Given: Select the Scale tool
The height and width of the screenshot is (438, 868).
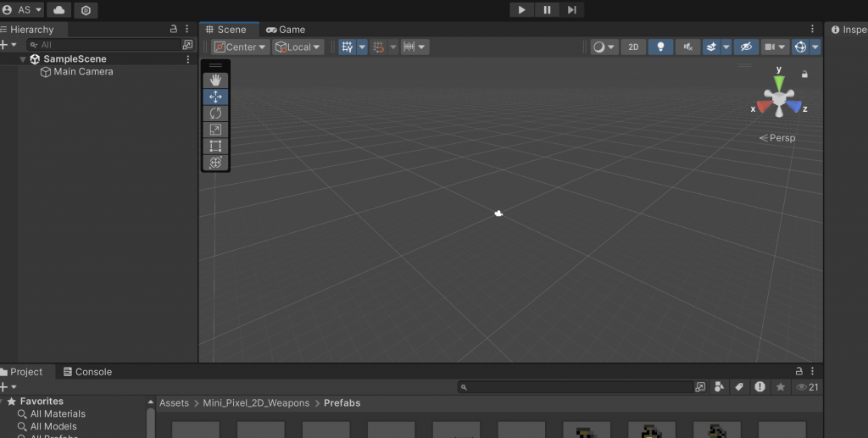Looking at the screenshot, I should pos(215,130).
